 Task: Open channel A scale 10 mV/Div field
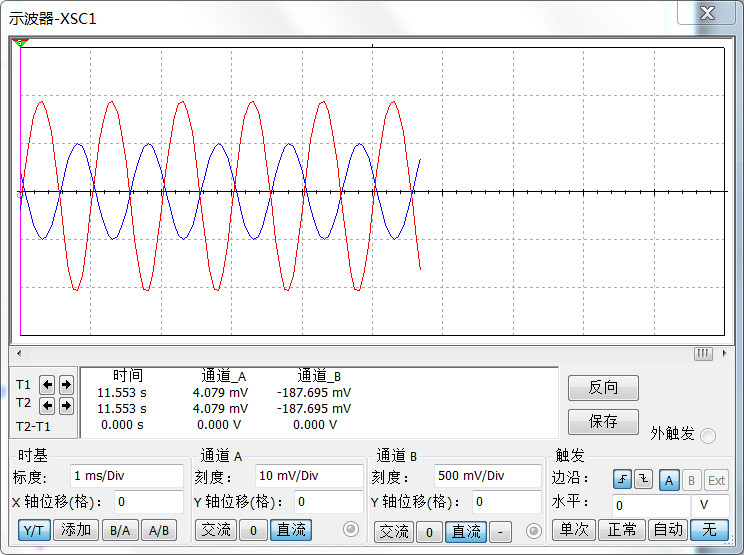click(306, 476)
